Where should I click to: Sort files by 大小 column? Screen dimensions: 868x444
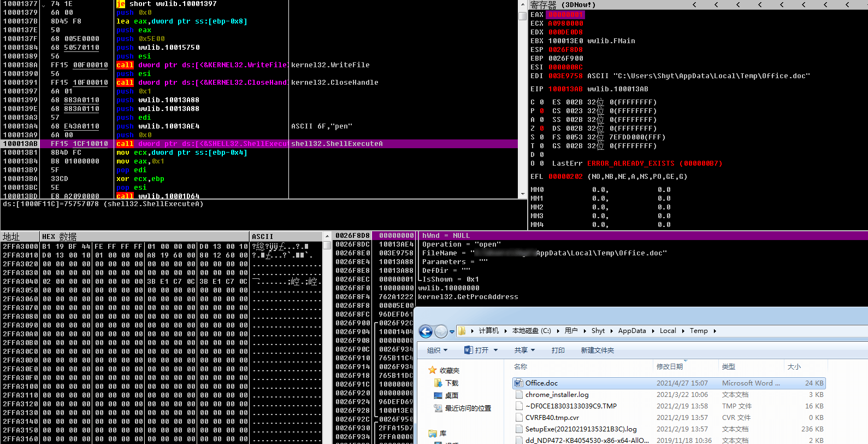point(805,366)
